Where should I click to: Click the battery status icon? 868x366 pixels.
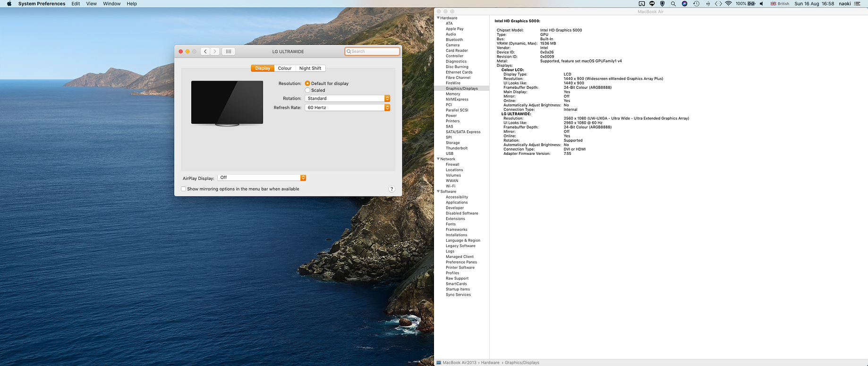coord(751,3)
